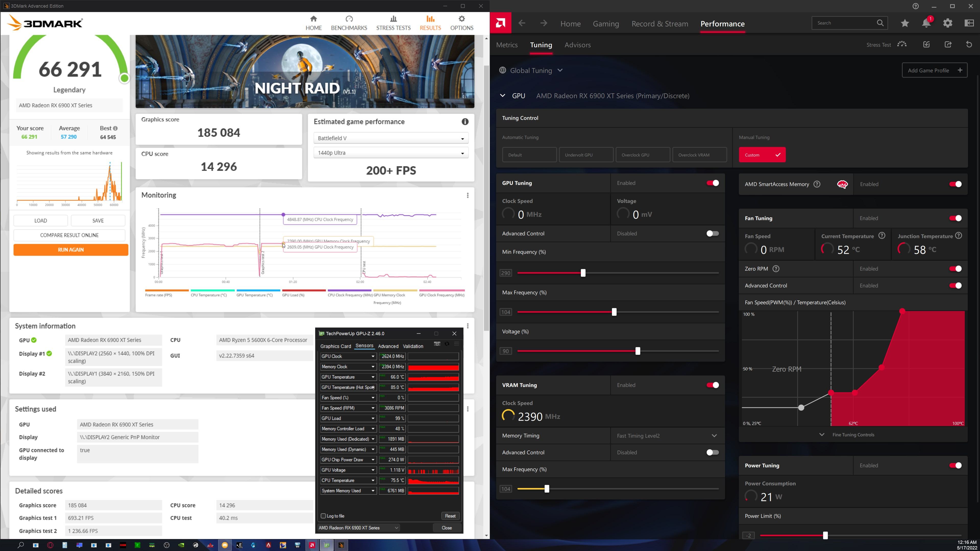
Task: Go back in AMD Software
Action: click(522, 23)
